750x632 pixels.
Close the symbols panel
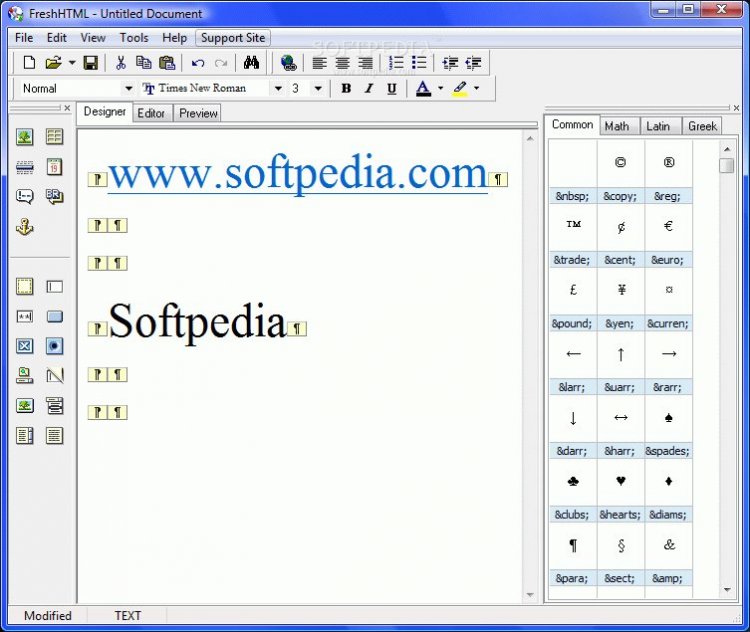coord(736,108)
